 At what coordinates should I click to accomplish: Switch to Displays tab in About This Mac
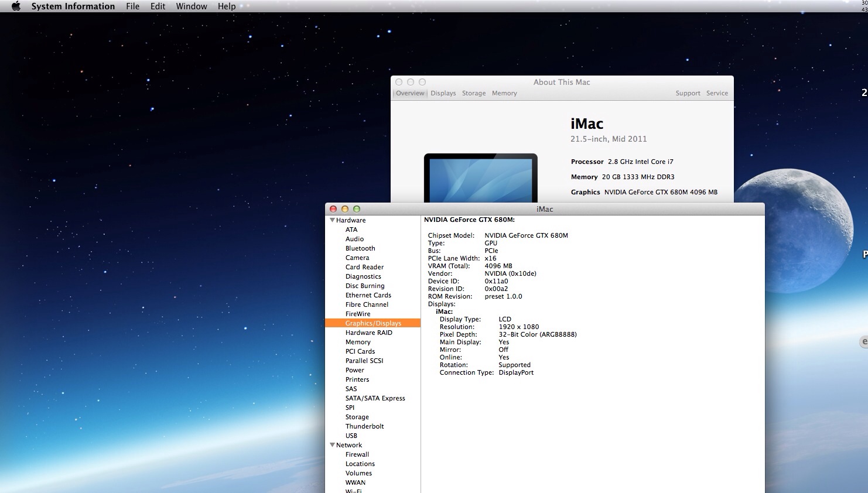pos(443,93)
